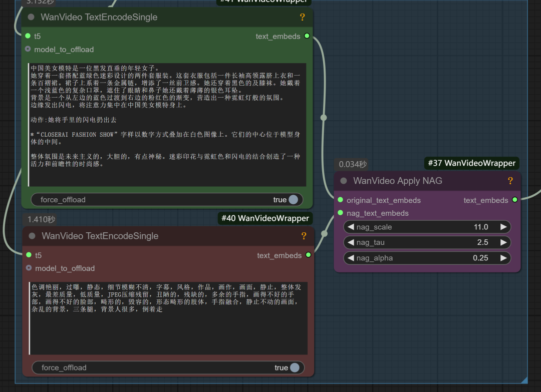Screen dimensions: 541x392
Task: Open help for top WanVideo TextEncodeSingle node
Action: point(302,17)
